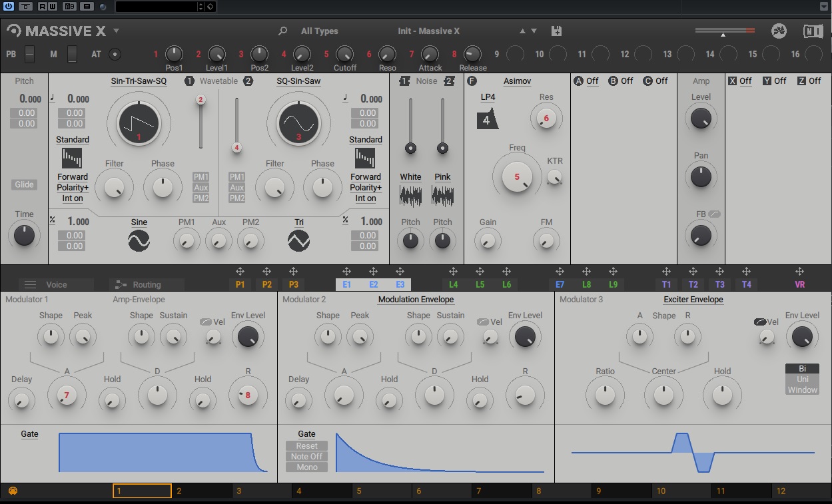Toggle the Glide button
Image resolution: width=832 pixels, height=504 pixels.
pyautogui.click(x=24, y=184)
